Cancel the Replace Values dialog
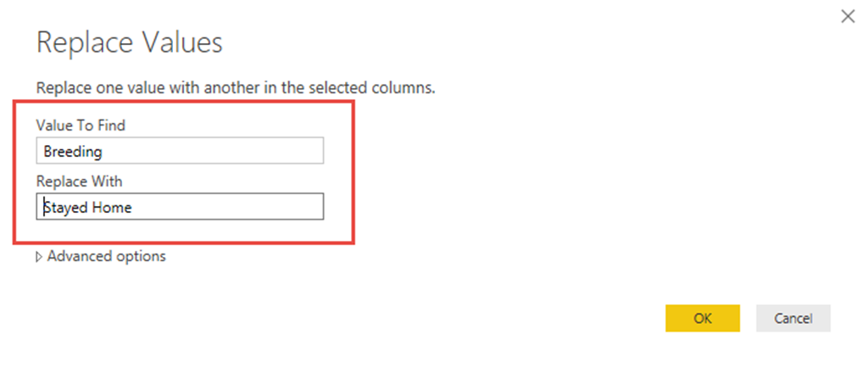The width and height of the screenshot is (868, 368). 793,318
